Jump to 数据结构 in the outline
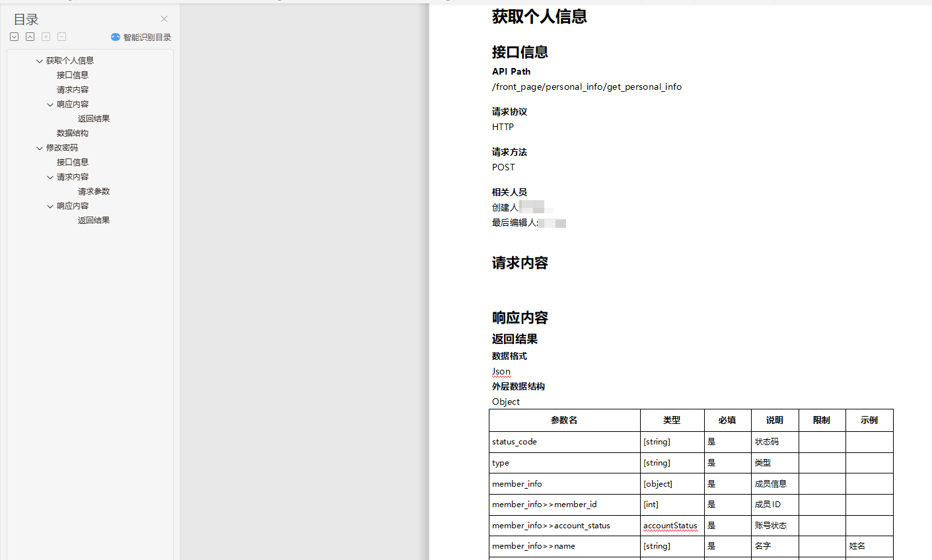The width and height of the screenshot is (932, 560). point(73,133)
